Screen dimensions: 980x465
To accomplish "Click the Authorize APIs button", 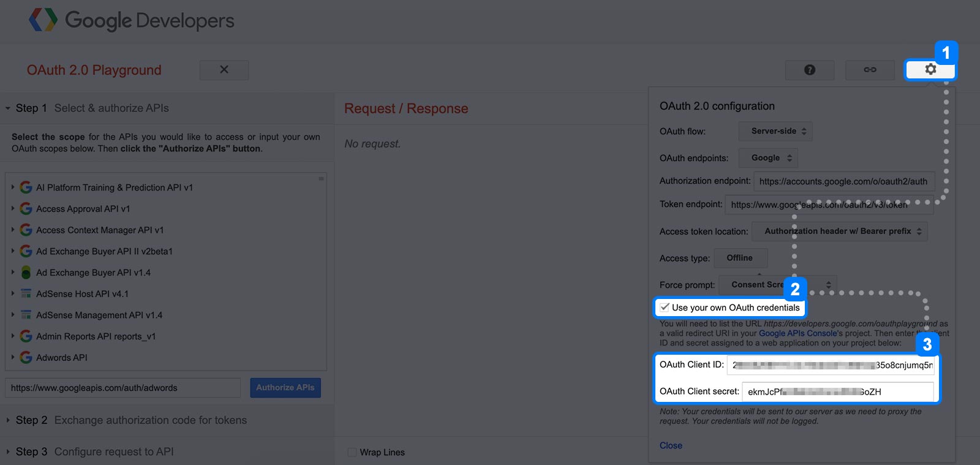I will click(285, 388).
